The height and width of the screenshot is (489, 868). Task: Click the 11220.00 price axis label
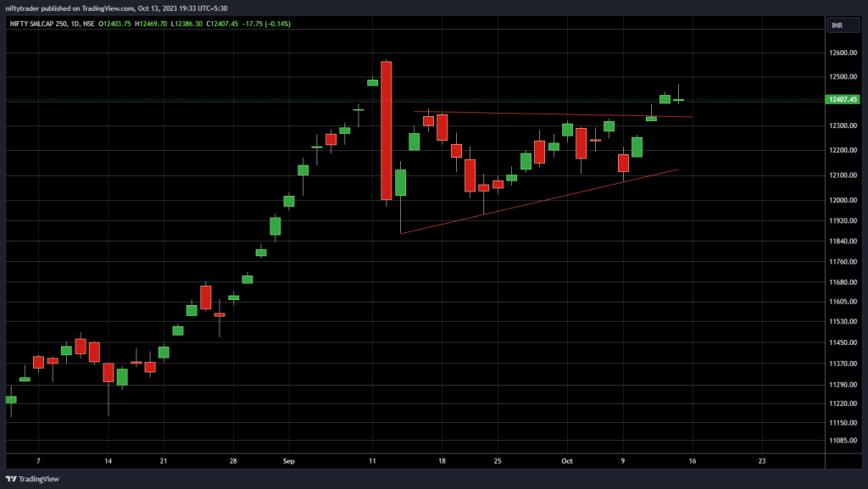(843, 403)
